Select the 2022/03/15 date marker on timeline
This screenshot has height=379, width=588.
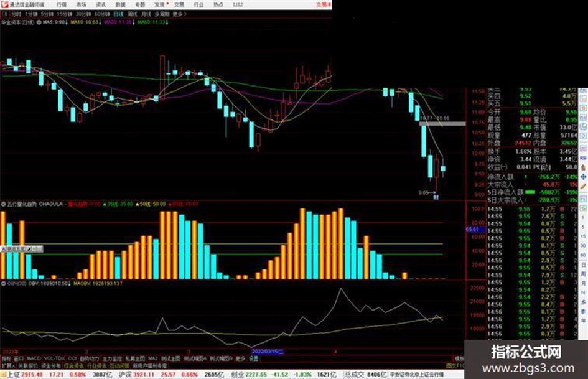point(268,352)
